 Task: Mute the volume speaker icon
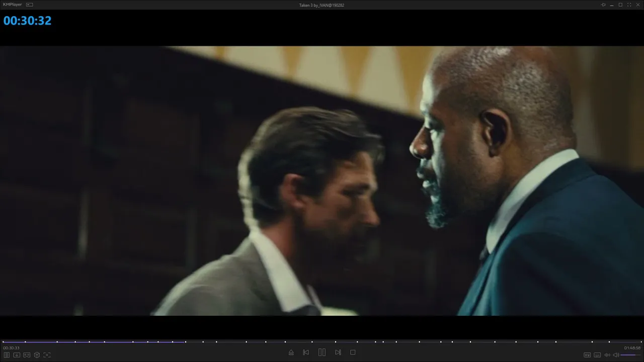coord(616,355)
